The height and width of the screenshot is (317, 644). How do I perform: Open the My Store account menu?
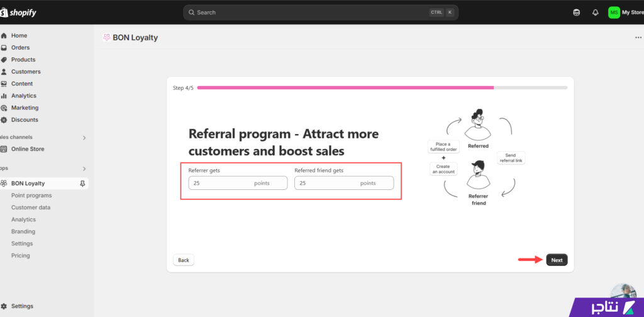click(x=626, y=13)
